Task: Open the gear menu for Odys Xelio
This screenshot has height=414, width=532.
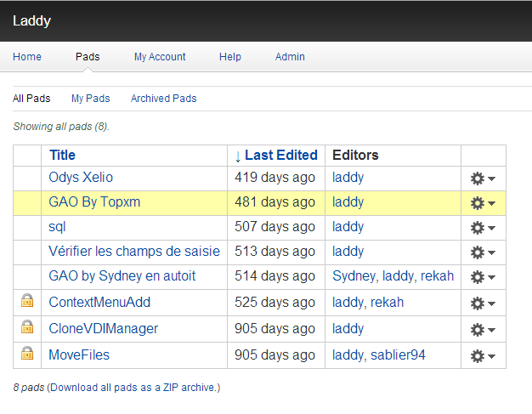Action: (x=483, y=179)
